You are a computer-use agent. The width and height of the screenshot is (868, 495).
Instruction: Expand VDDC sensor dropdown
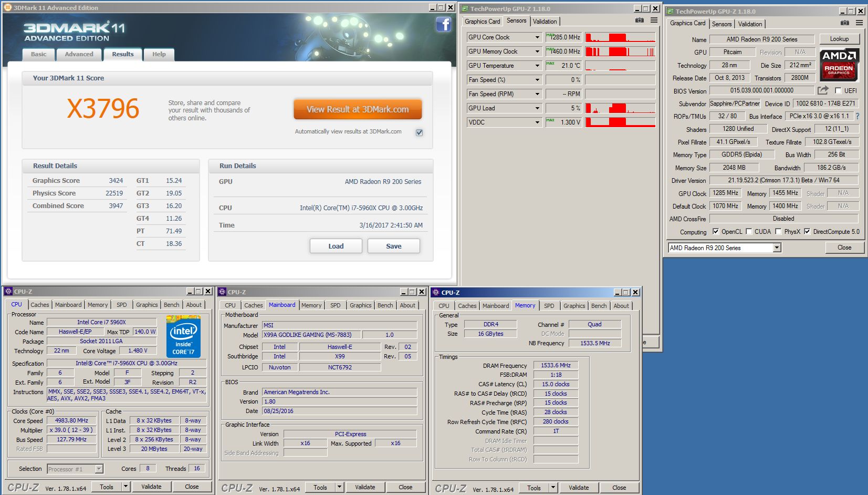[537, 122]
